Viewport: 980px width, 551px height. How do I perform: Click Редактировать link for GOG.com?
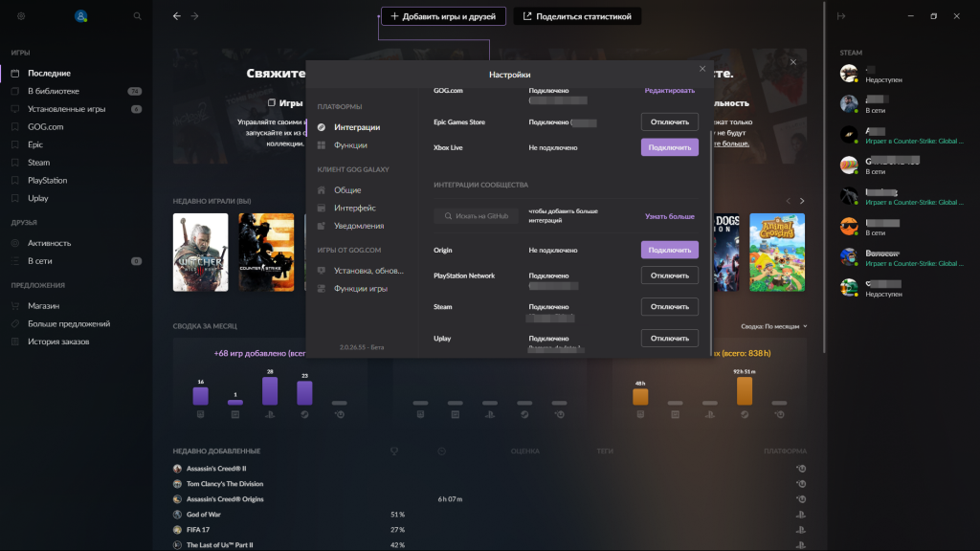(669, 91)
